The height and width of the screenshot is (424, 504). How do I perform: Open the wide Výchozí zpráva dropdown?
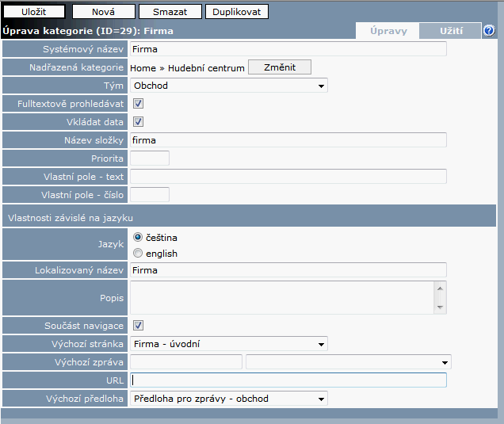(x=348, y=362)
